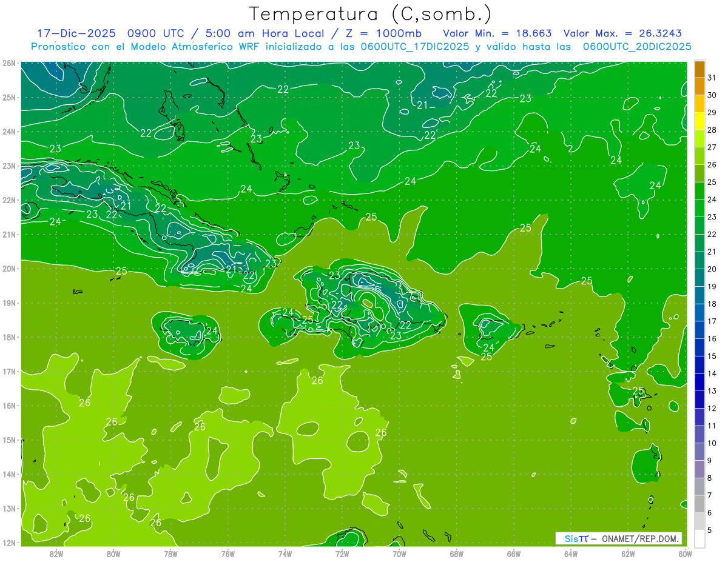Screen dimensions: 728x562
Task: Click the "Valor Min. = 18.663" readout
Action: (498, 33)
